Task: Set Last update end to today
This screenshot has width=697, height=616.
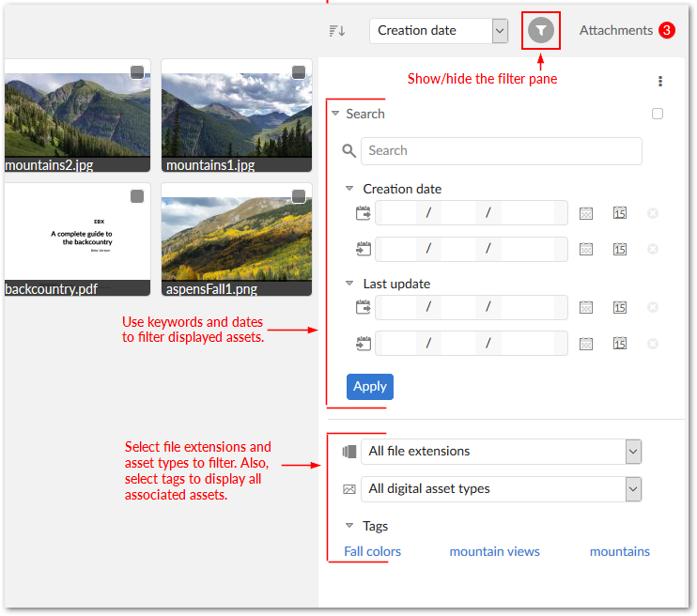Action: tap(620, 344)
